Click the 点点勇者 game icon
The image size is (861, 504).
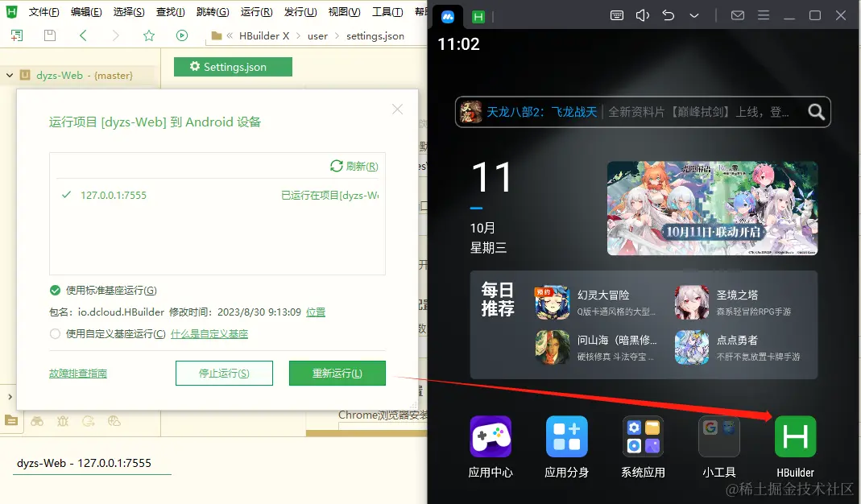(x=692, y=347)
